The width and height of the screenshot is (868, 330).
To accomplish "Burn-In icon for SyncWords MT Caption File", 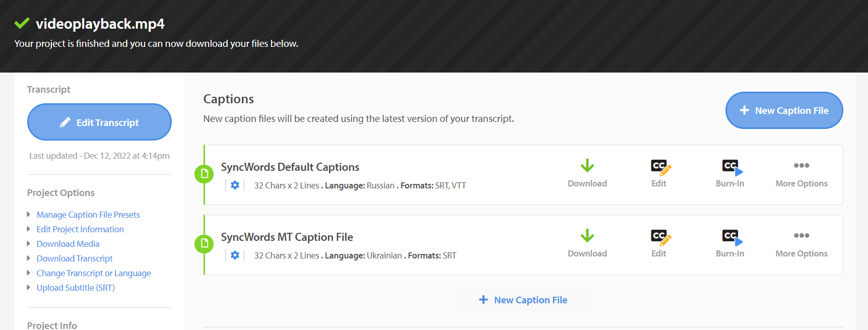I will (x=732, y=237).
